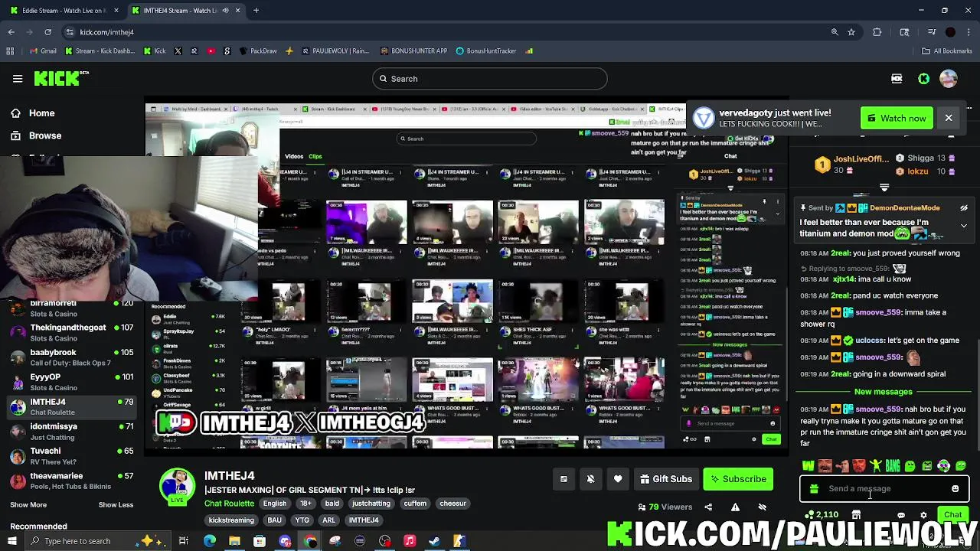Click the chat shop store icon
Viewport: 980px width, 551px height.
click(856, 515)
